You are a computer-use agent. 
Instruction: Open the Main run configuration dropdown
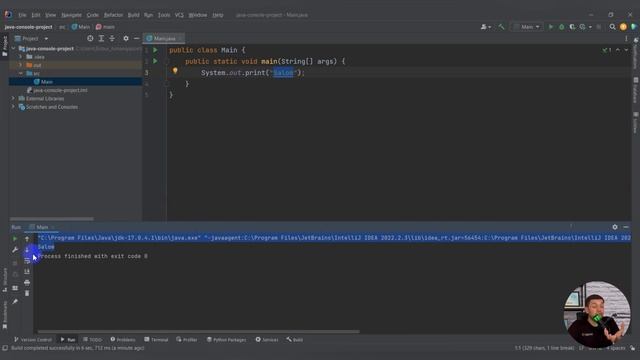tap(527, 27)
